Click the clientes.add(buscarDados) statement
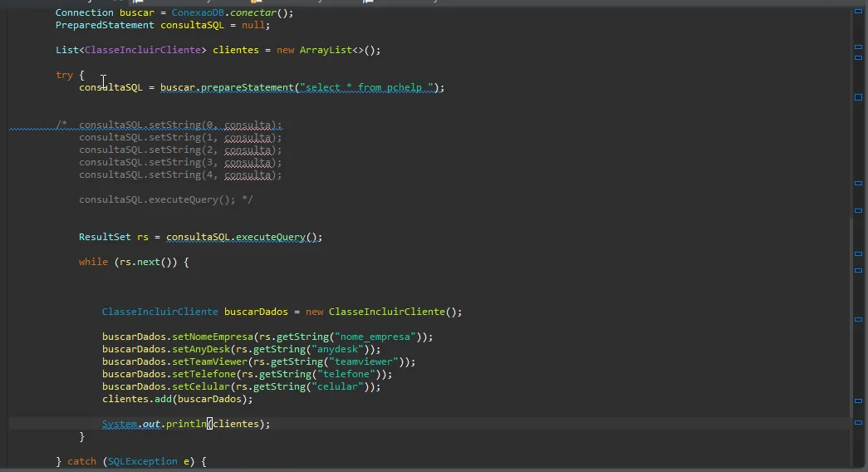The width and height of the screenshot is (868, 472). (177, 399)
